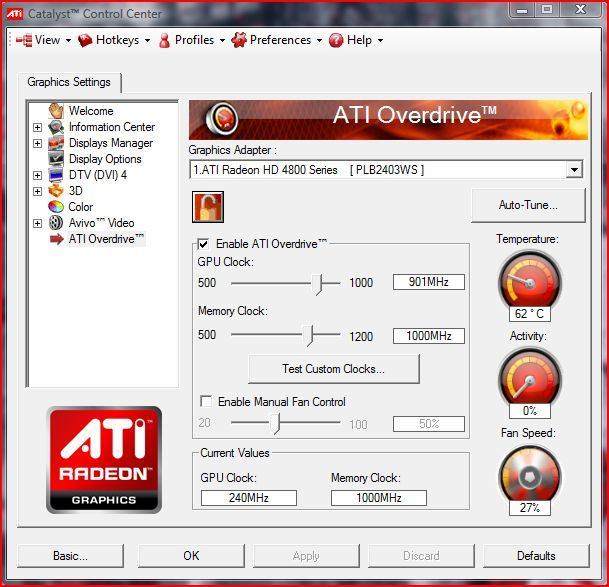The width and height of the screenshot is (609, 587).
Task: Click the GPU Clock slider handle
Action: click(x=318, y=284)
